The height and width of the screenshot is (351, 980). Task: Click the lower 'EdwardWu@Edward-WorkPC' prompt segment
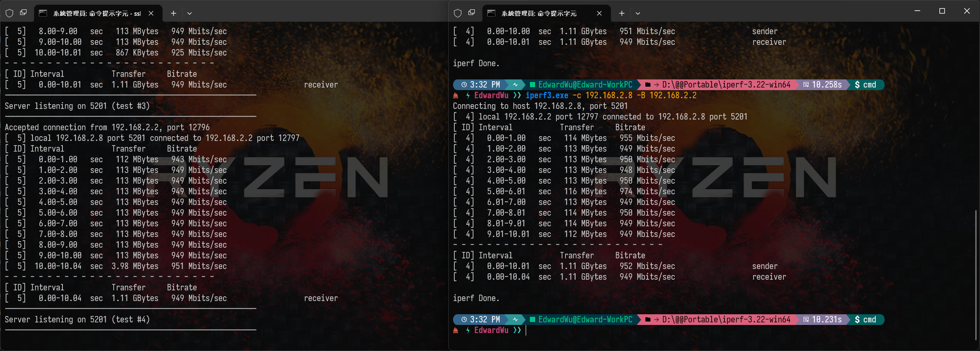pos(581,319)
